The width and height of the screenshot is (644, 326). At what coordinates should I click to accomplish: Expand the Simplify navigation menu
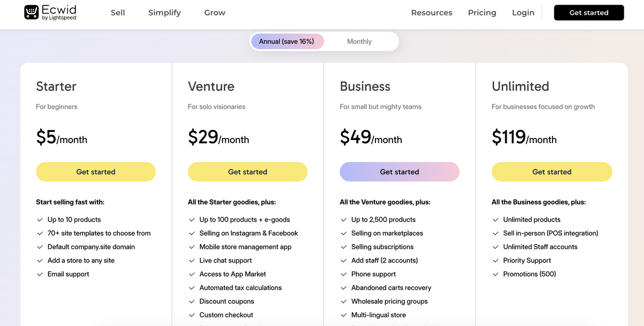tap(165, 13)
